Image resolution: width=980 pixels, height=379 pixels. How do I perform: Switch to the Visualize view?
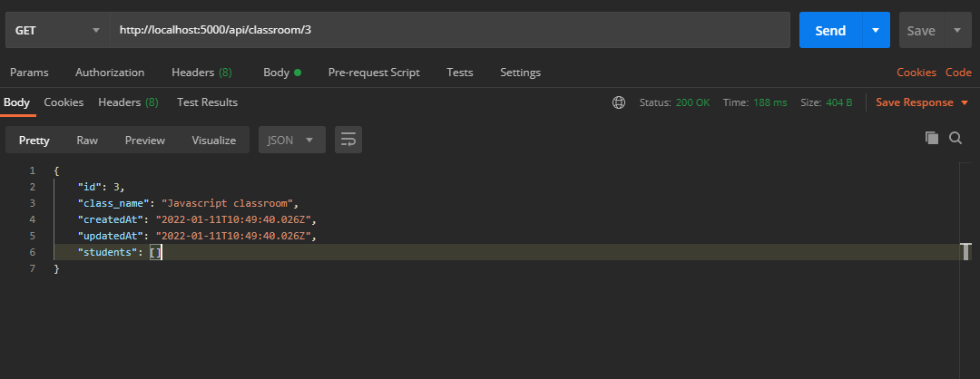pyautogui.click(x=214, y=141)
